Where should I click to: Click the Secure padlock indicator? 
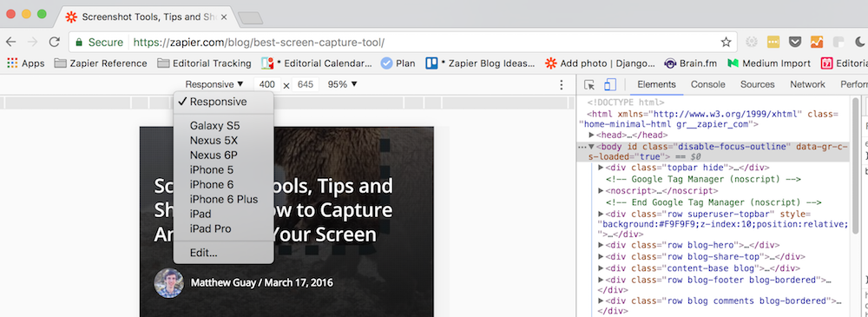(x=100, y=42)
